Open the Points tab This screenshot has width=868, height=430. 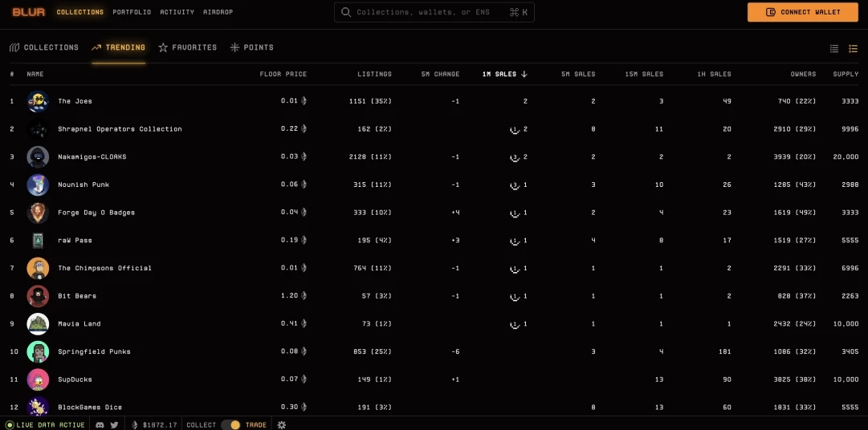click(x=252, y=47)
